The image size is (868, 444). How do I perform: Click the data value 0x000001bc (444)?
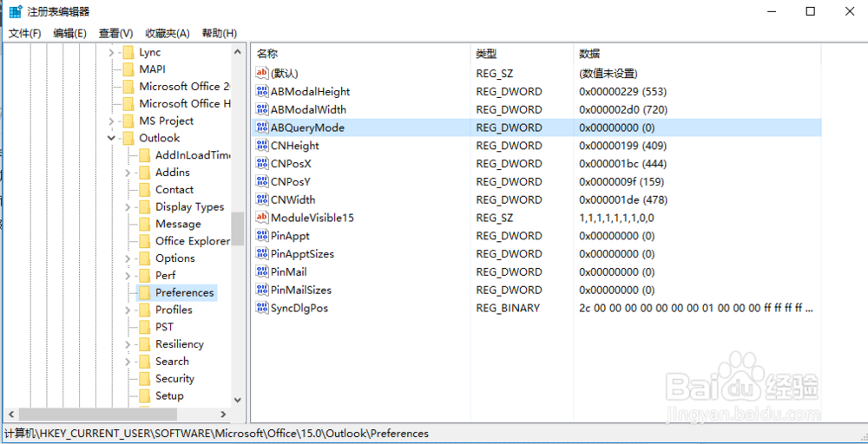622,164
